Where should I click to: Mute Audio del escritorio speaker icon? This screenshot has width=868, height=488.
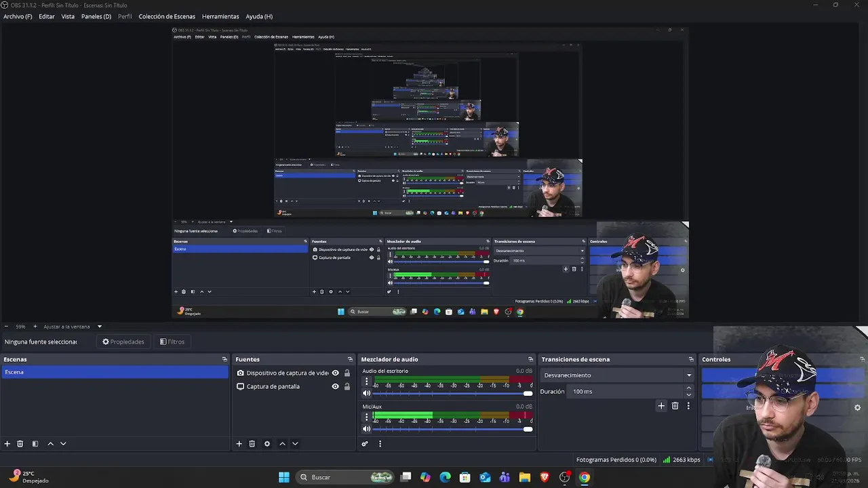(x=367, y=393)
